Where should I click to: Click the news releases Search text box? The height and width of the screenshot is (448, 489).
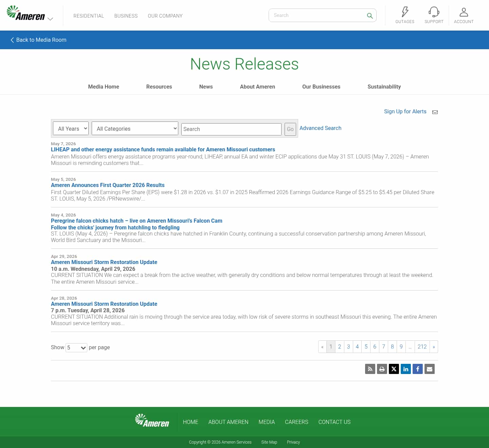(231, 129)
